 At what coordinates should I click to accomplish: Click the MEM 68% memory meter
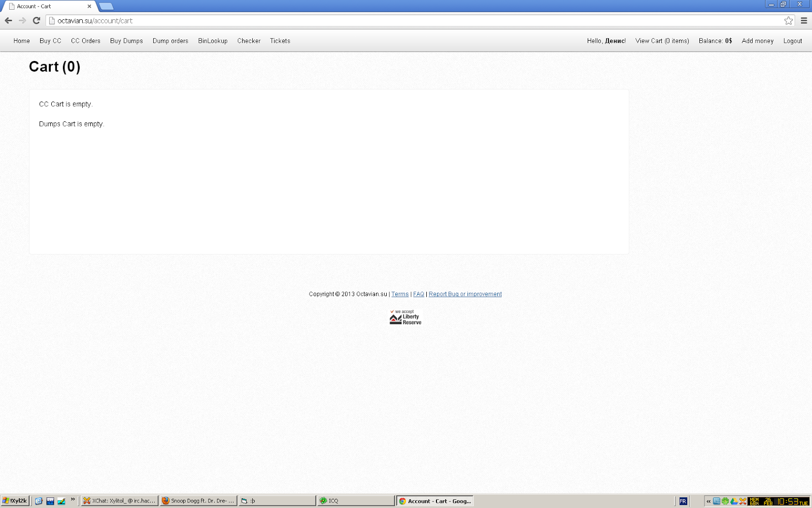pyautogui.click(x=754, y=501)
